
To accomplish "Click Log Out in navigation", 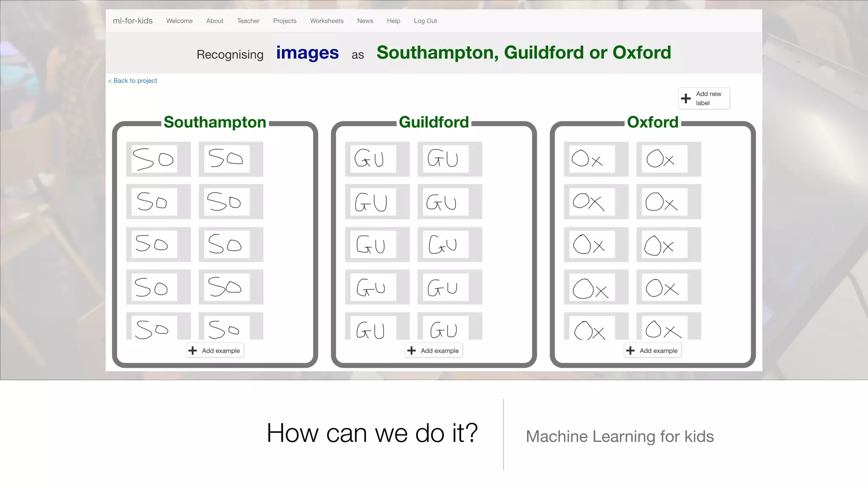I will tap(426, 21).
